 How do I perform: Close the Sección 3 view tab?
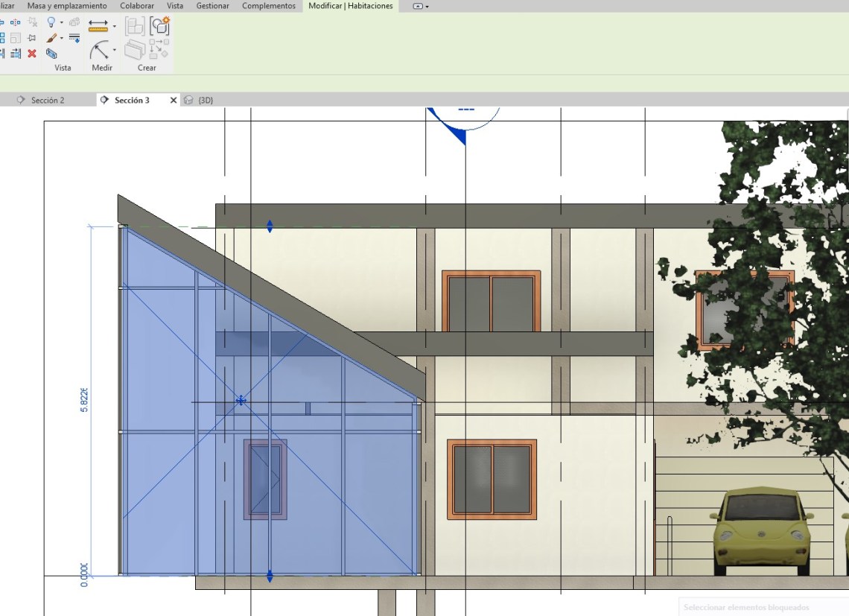[x=174, y=100]
